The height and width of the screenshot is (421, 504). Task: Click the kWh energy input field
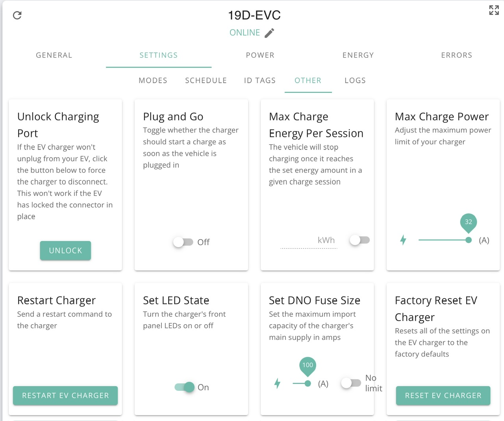click(x=308, y=240)
